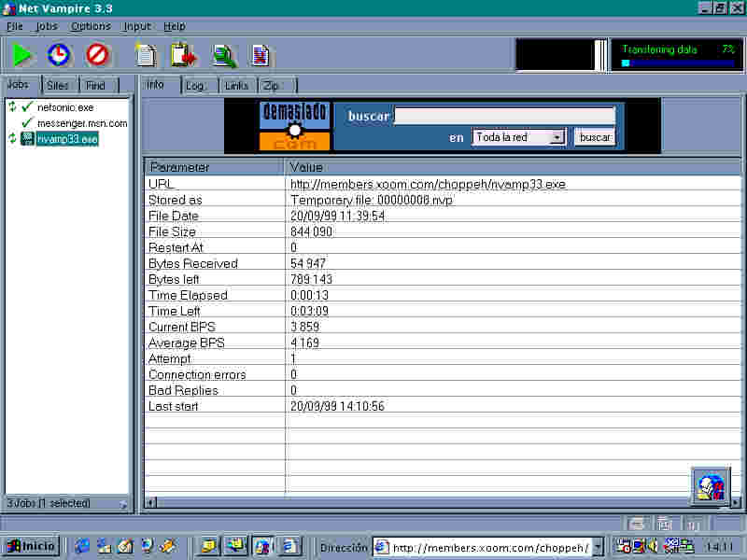Select the netsonic.exe job
Image resolution: width=747 pixels, height=560 pixels.
pyautogui.click(x=65, y=107)
